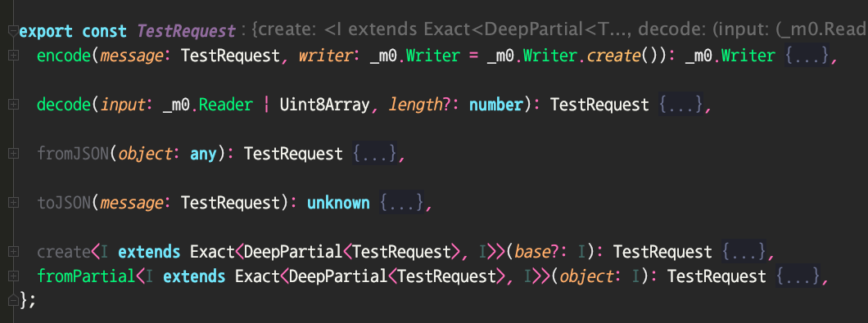
Task: Click the 'message' parameter in toJSON
Action: pos(132,203)
